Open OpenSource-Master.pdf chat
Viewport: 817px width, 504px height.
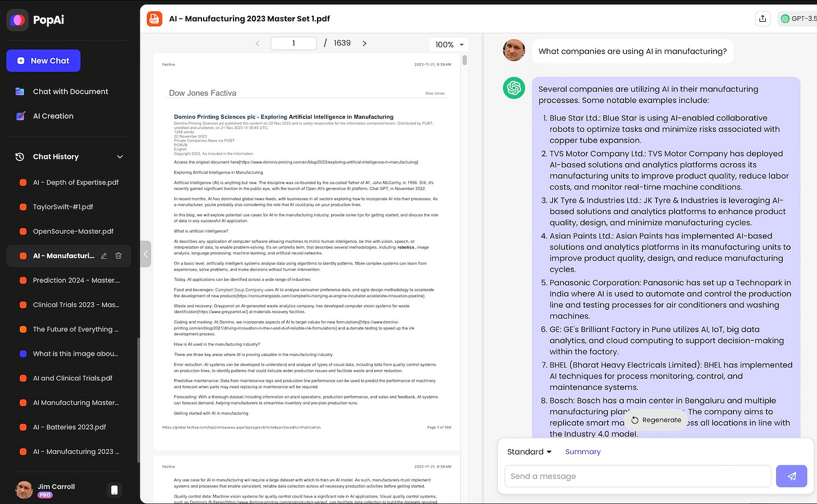73,231
